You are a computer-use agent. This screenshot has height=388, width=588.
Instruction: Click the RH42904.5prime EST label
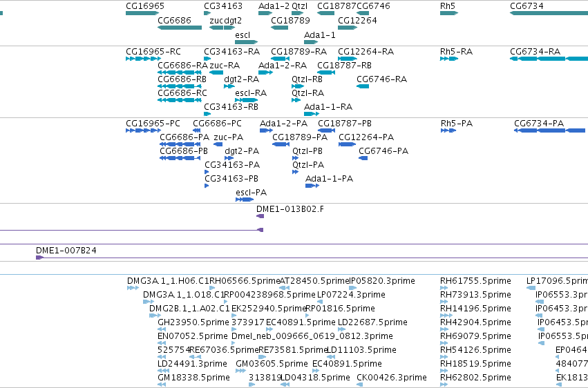click(475, 322)
